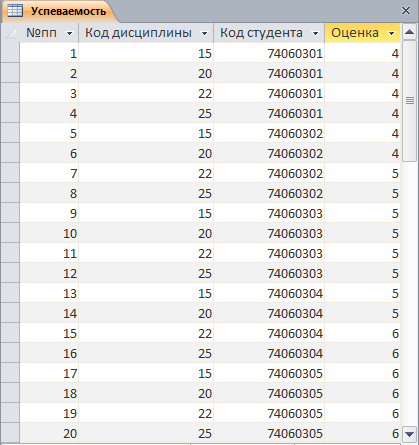Close the Успеваемость table
The image size is (419, 445).
pyautogui.click(x=406, y=11)
